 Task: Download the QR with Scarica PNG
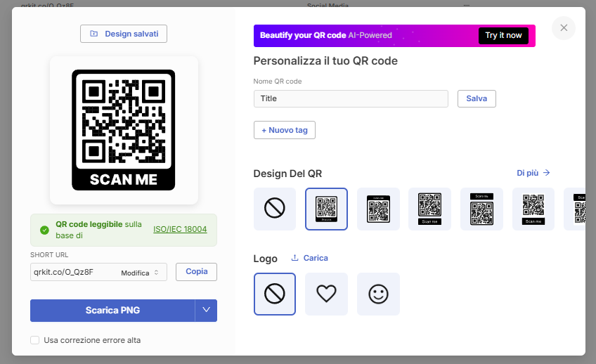point(112,311)
